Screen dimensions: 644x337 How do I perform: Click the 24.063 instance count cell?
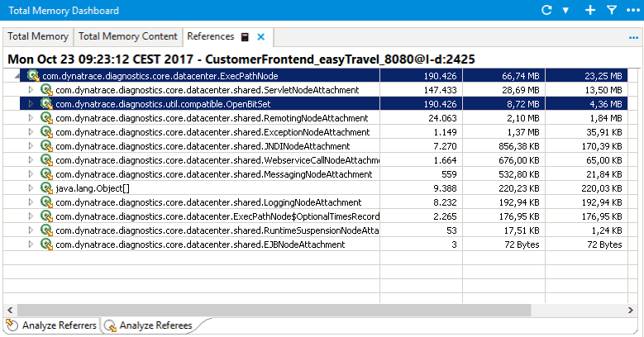coord(422,118)
